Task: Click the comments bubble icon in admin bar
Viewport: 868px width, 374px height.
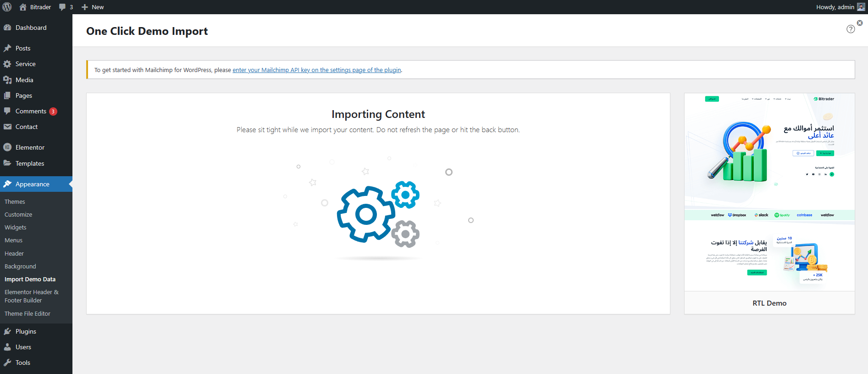Action: 63,7
